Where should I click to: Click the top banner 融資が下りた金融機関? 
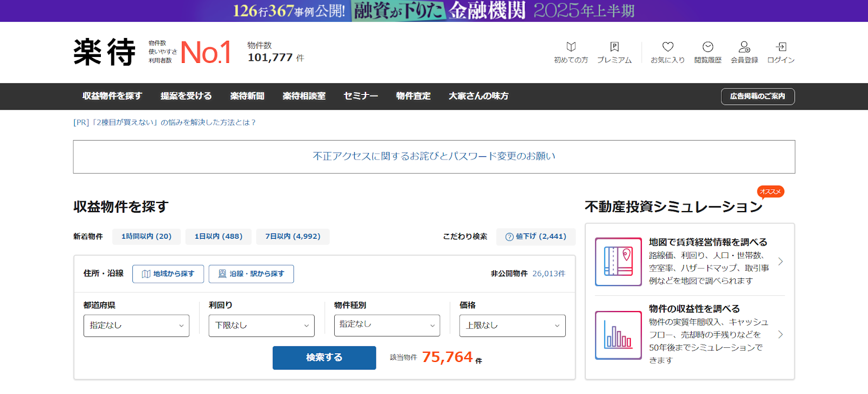click(x=434, y=11)
